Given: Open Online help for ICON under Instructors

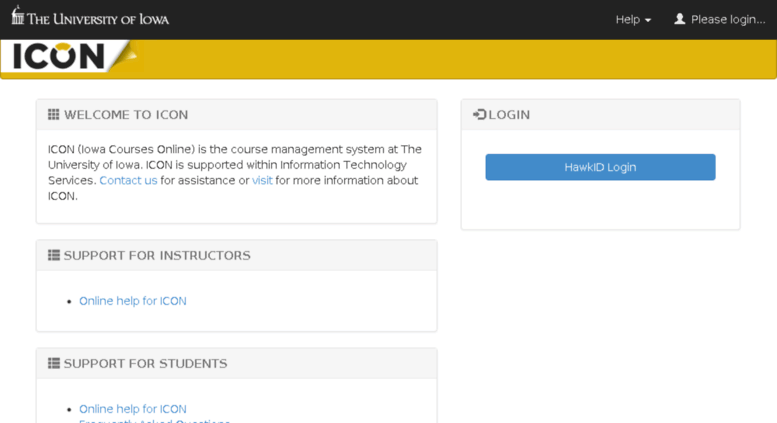Looking at the screenshot, I should (x=133, y=301).
